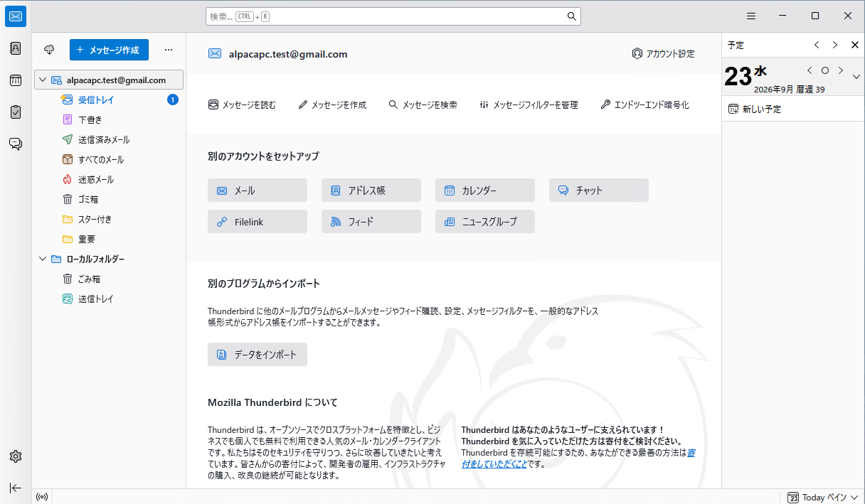Viewport: 865px width, 504px height.
Task: Expand the mini calendar chevron
Action: click(856, 77)
